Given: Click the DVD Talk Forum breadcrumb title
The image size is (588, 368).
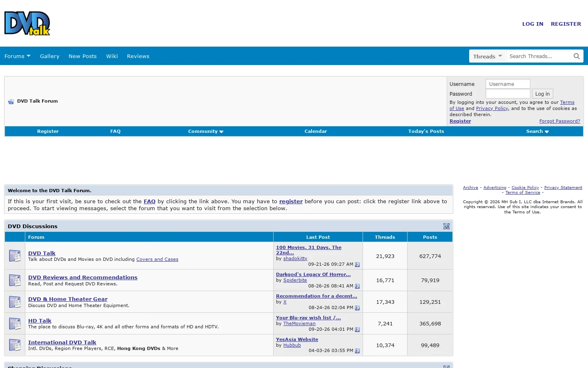Looking at the screenshot, I should click(x=38, y=101).
